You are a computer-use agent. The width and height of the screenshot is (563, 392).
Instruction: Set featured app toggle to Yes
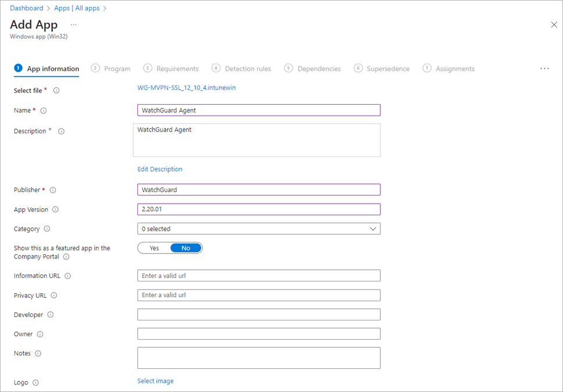[154, 248]
